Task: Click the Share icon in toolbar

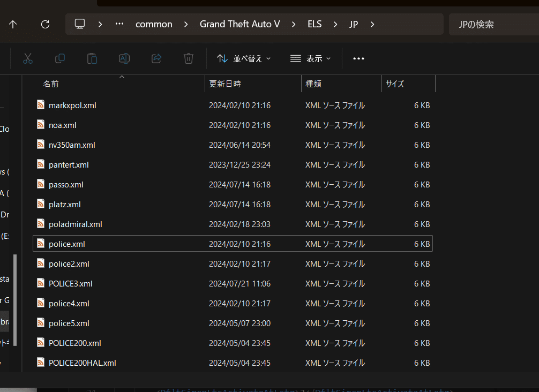Action: tap(156, 58)
